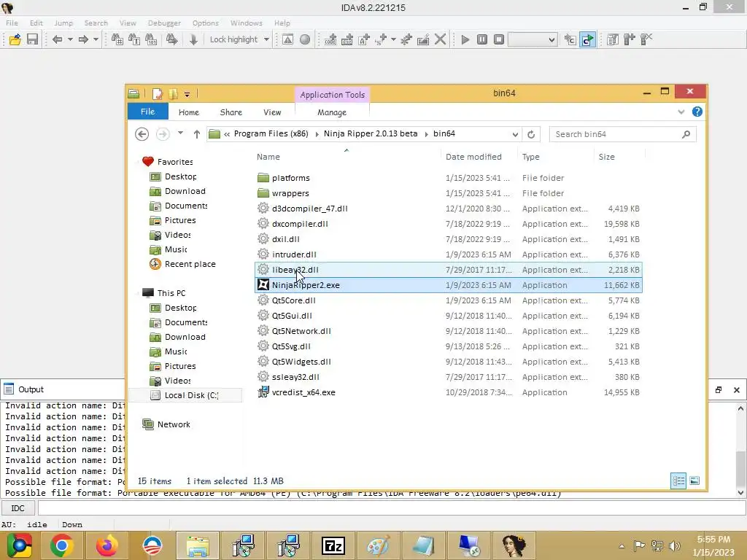Click the IDA Save floppy disk icon
The height and width of the screenshot is (560, 747).
coord(32,39)
